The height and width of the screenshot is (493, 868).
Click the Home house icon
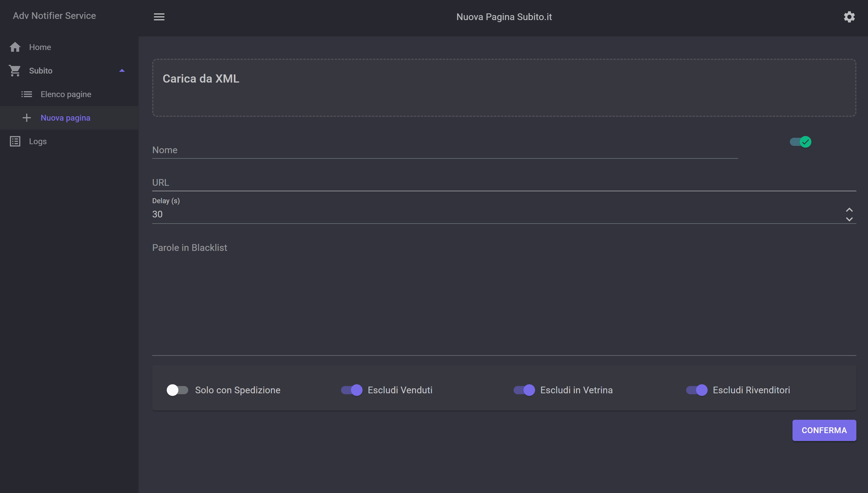pos(15,47)
